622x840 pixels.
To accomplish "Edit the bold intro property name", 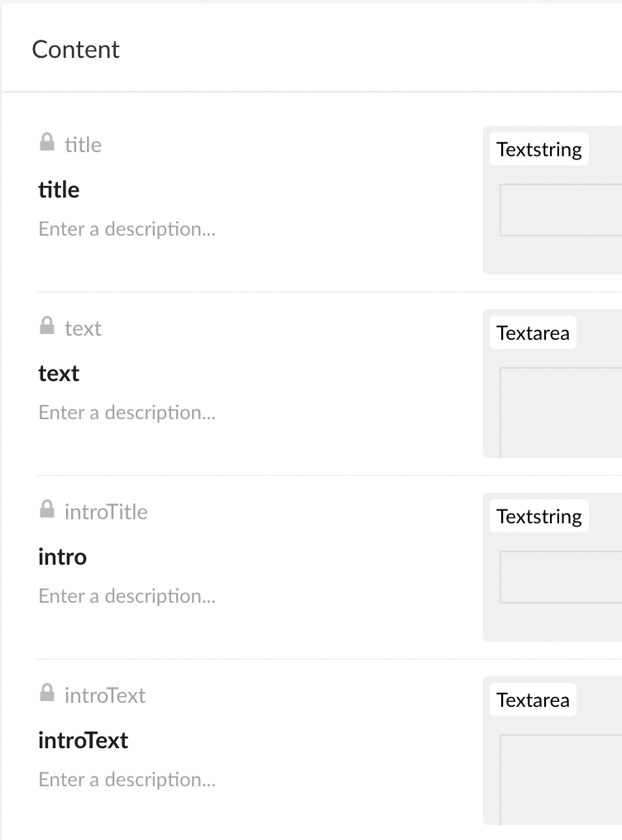I will [x=62, y=557].
